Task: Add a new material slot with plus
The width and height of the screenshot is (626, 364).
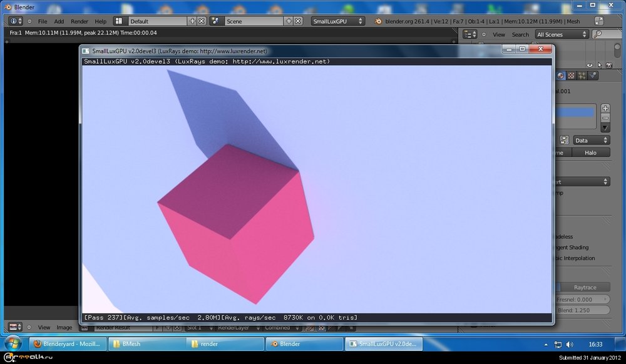Action: point(605,108)
